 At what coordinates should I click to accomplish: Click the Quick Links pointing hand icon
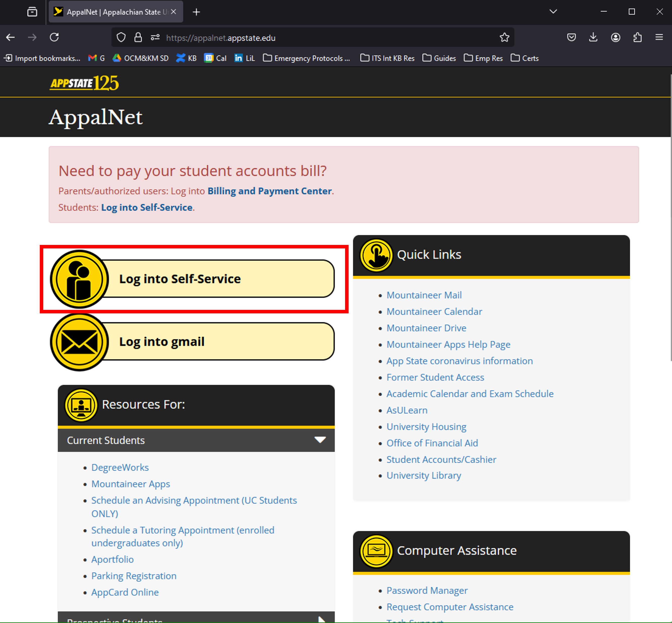[376, 255]
